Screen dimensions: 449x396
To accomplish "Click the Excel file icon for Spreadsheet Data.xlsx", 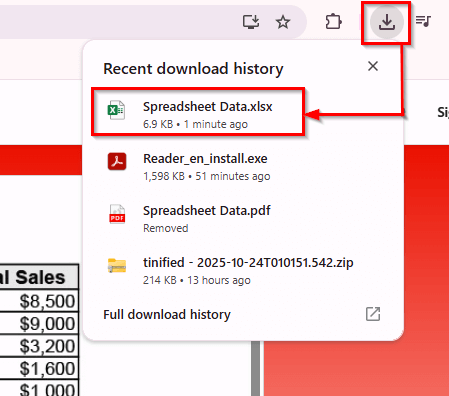I will [116, 110].
